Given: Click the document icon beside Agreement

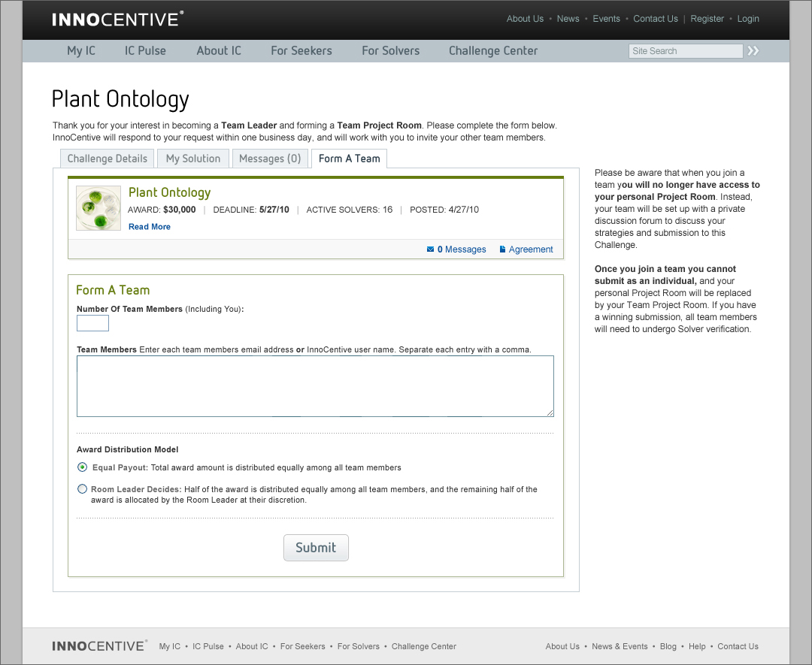Looking at the screenshot, I should pyautogui.click(x=502, y=249).
